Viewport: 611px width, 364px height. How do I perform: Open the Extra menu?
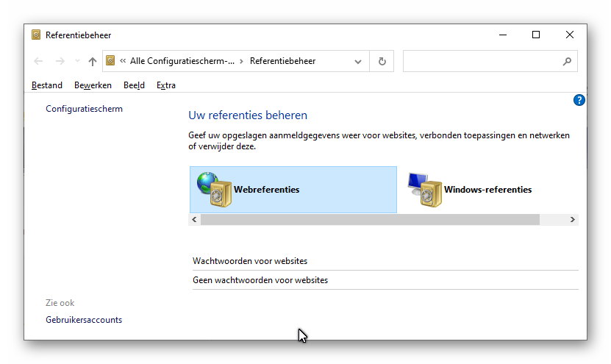coord(166,85)
